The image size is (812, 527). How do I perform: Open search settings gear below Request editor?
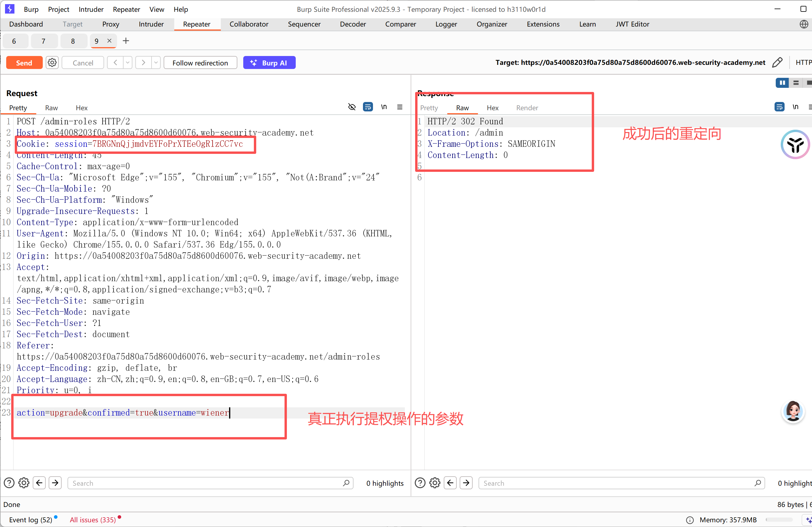pyautogui.click(x=24, y=483)
